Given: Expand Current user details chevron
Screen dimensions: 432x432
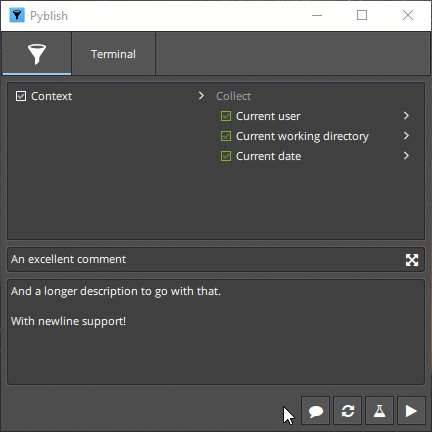Looking at the screenshot, I should click(406, 116).
